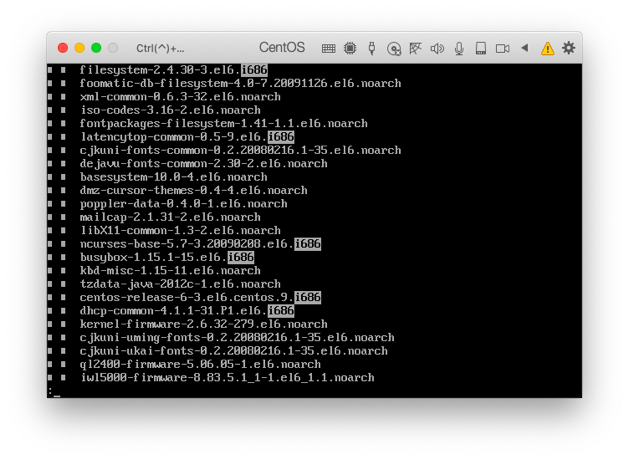The width and height of the screenshot is (629, 460).
Task: Click the ncurses-base-5.7-3 package line
Action: point(200,244)
